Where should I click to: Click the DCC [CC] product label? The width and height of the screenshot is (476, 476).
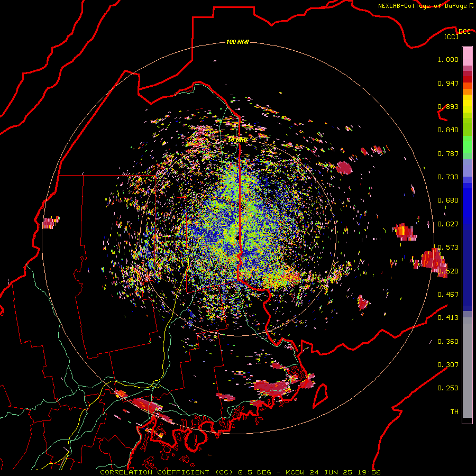458,34
